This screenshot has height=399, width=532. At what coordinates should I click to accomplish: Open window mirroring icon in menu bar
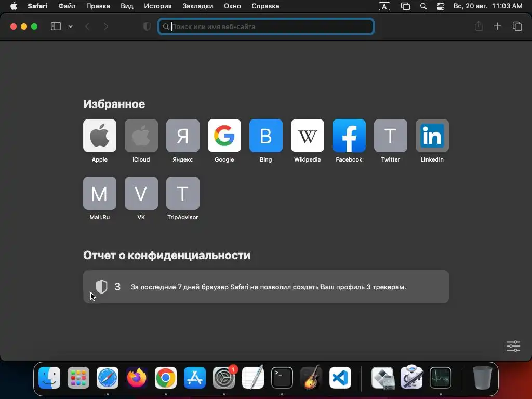tap(405, 6)
